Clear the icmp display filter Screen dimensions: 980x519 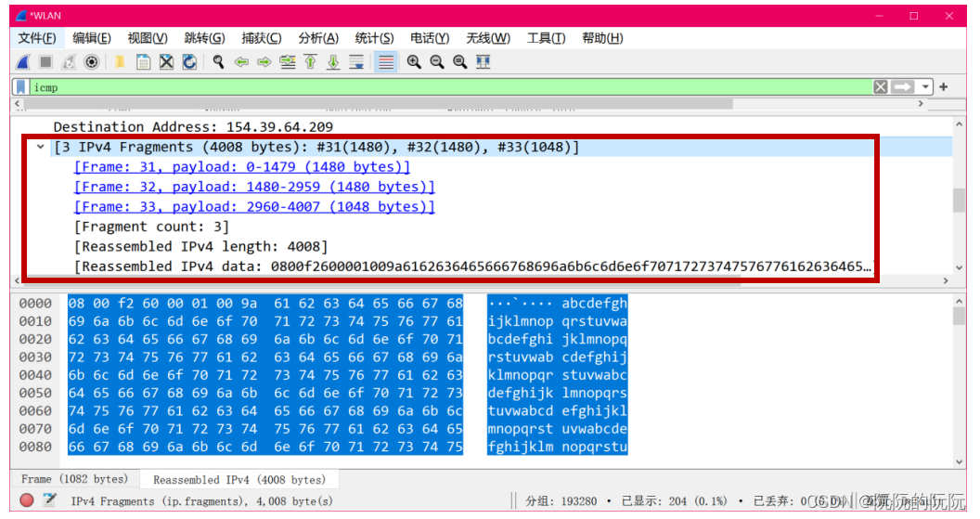[881, 87]
